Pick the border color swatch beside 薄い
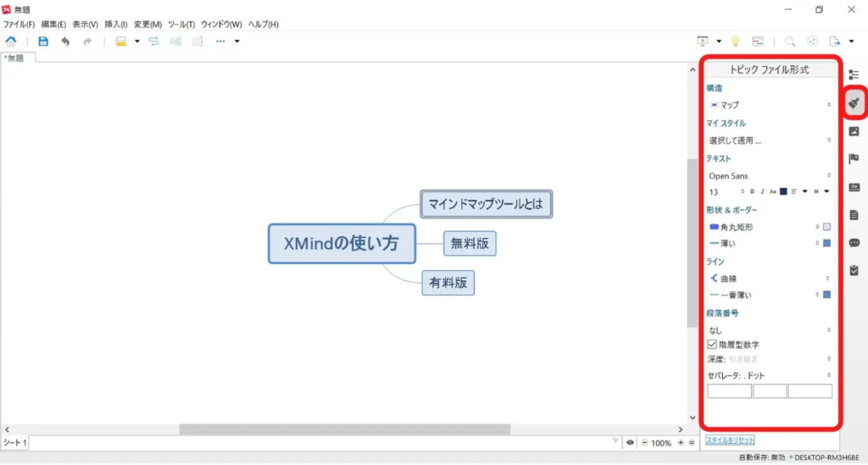Viewport: 868px width, 465px height. coord(827,243)
